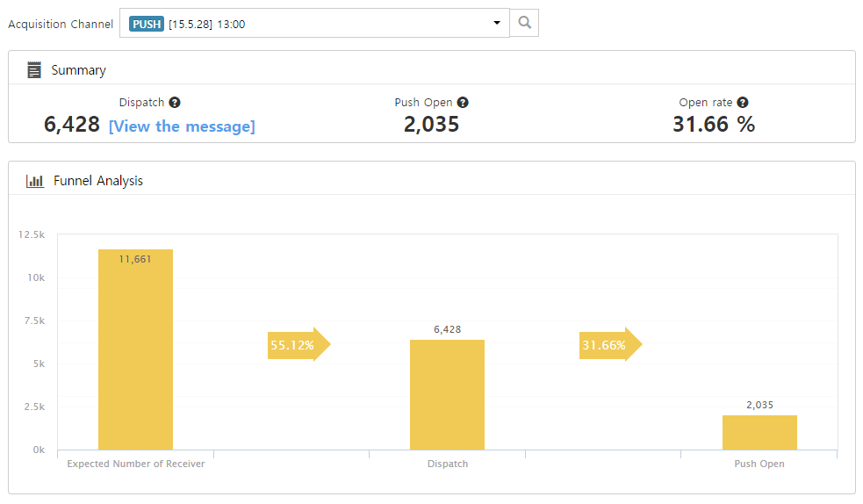The image size is (863, 504).
Task: Click the 0k y-axis tick label
Action: (x=40, y=450)
